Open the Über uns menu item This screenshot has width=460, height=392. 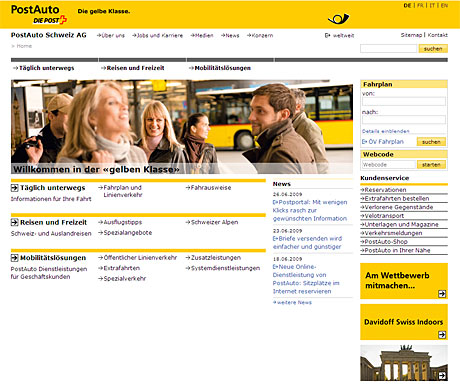(111, 35)
